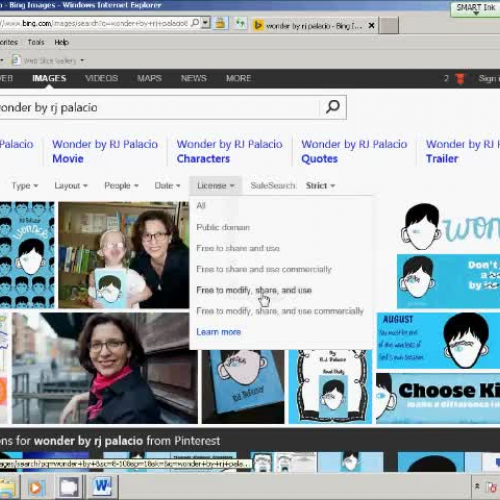The height and width of the screenshot is (500, 500).
Task: Open the Wonder face logo thumbnail
Action: click(450, 227)
